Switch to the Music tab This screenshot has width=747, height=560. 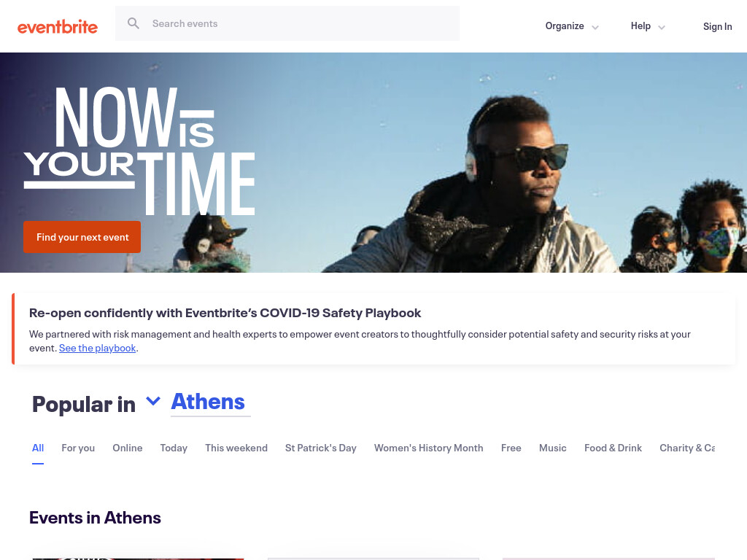(x=553, y=448)
